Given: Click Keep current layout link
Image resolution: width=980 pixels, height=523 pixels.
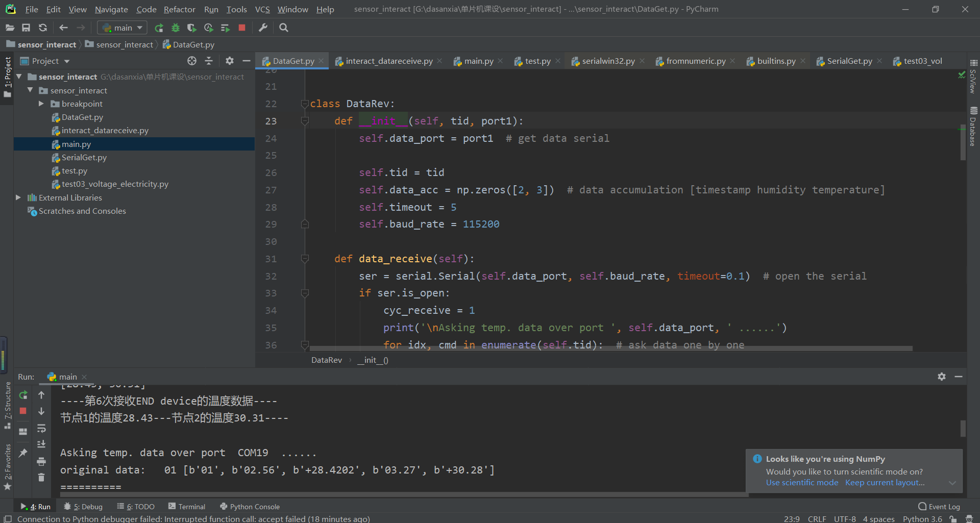Looking at the screenshot, I should (885, 483).
